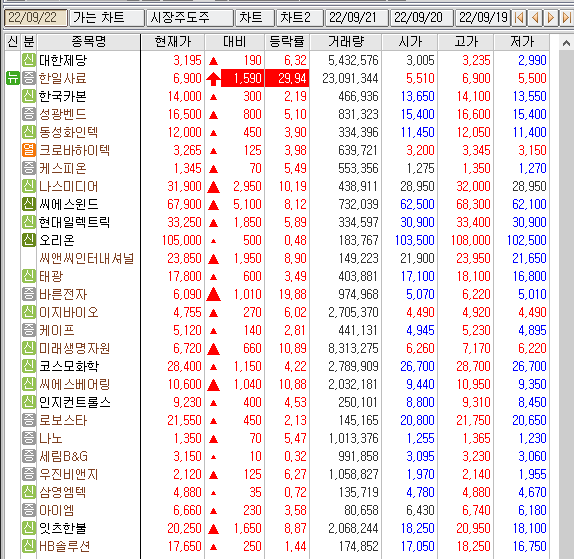Select stock name 삼영엠텍
The width and height of the screenshot is (574, 559).
click(x=63, y=492)
